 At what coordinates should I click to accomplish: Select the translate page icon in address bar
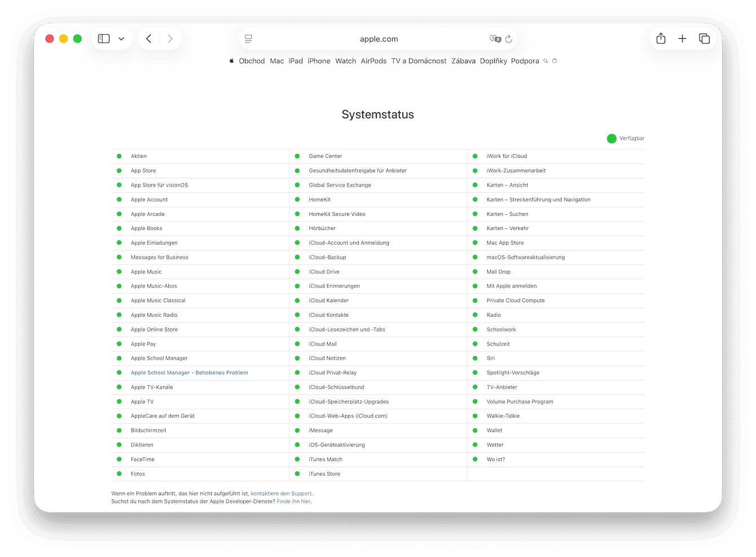click(x=495, y=38)
